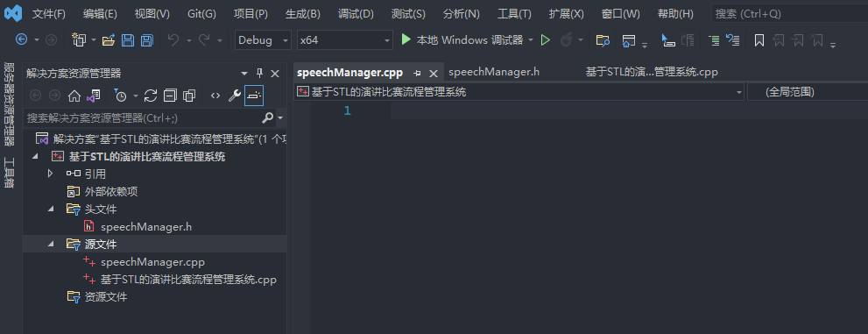This screenshot has height=334, width=868.
Task: Open the 扩展(X) menu
Action: (x=567, y=14)
